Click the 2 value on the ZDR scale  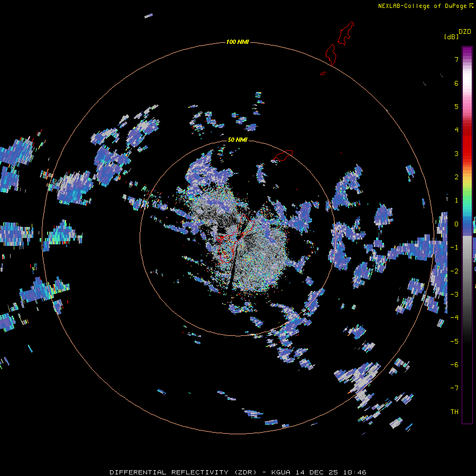[456, 177]
